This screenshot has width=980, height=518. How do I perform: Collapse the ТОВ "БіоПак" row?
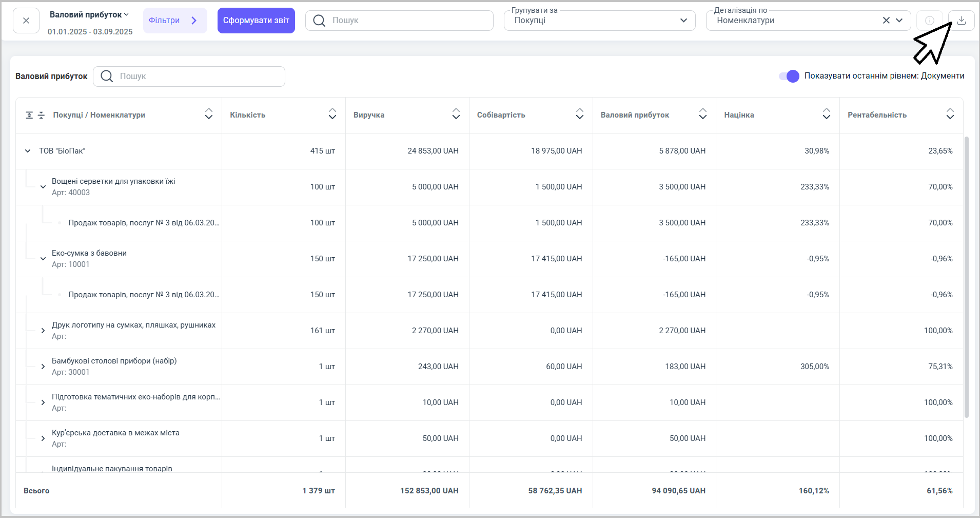pos(28,151)
